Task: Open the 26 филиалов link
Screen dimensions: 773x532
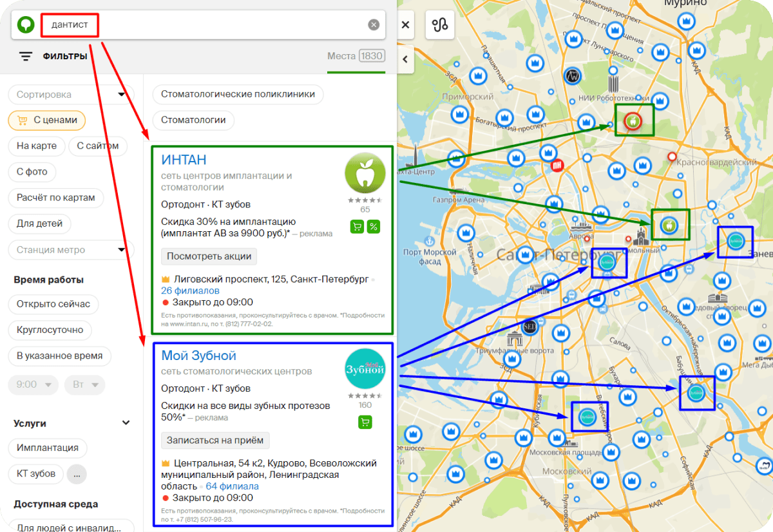Action: (190, 290)
